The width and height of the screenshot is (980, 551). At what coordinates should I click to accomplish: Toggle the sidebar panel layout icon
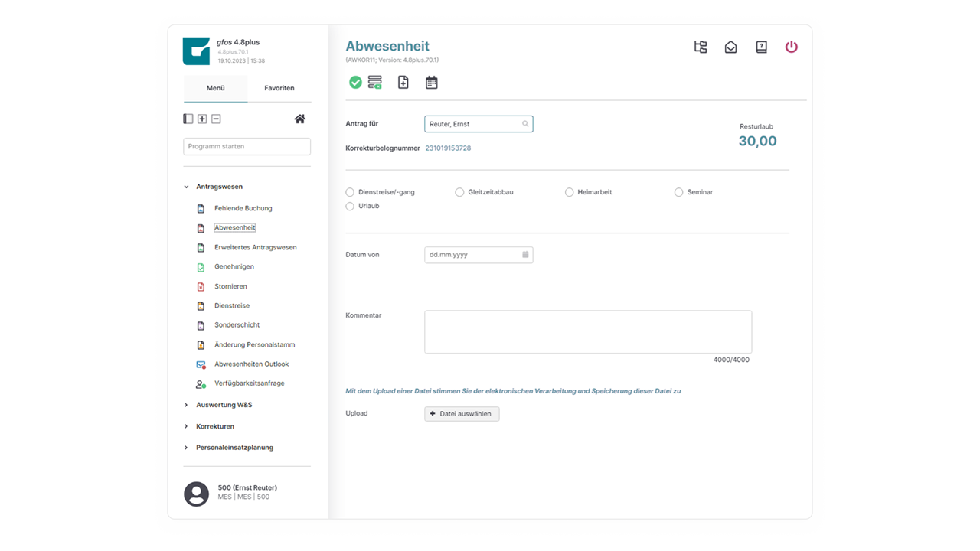[x=188, y=119]
